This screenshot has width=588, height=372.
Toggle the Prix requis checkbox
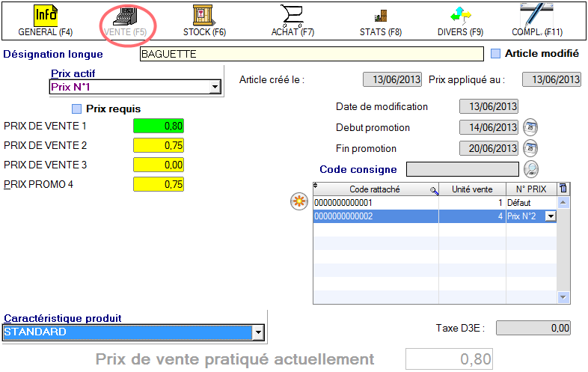coord(76,109)
